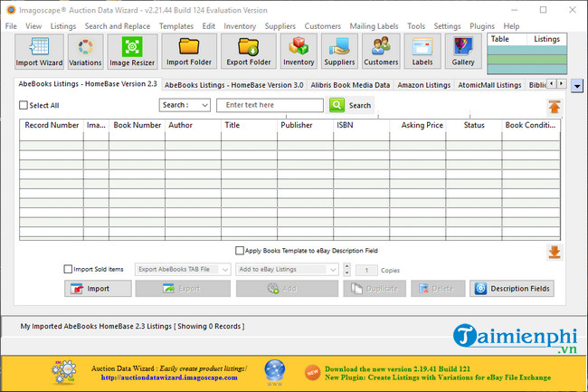Open the Labels tool
Viewport: 588px width, 392px height.
tap(422, 52)
